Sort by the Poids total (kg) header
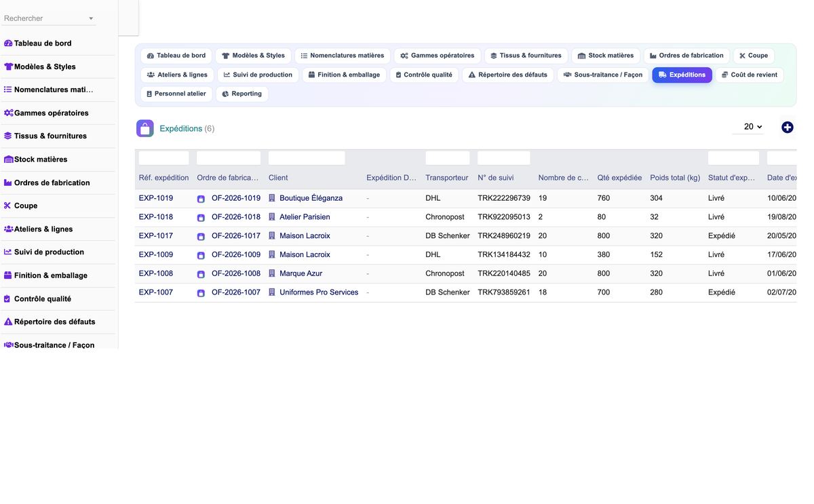The width and height of the screenshot is (814, 504). coord(675,178)
